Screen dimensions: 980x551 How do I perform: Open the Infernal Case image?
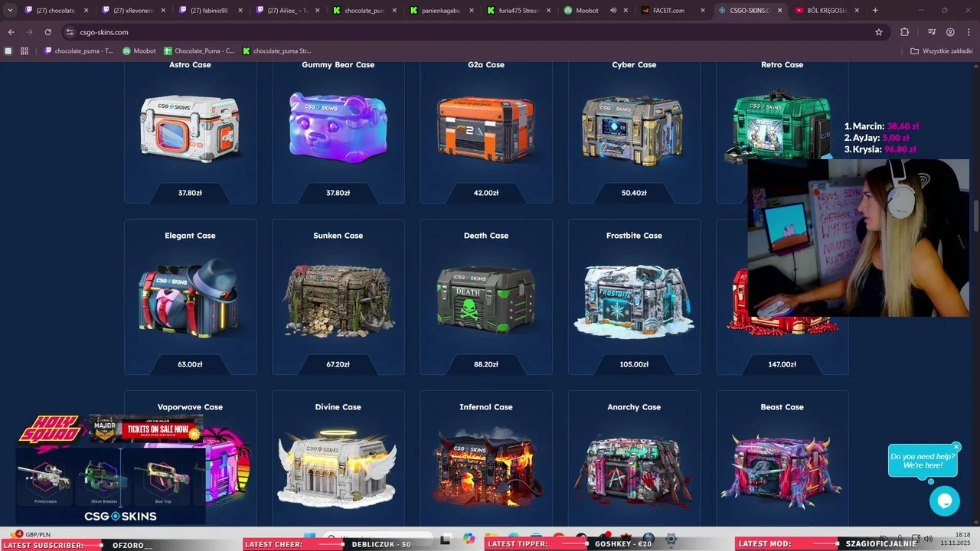tap(486, 468)
